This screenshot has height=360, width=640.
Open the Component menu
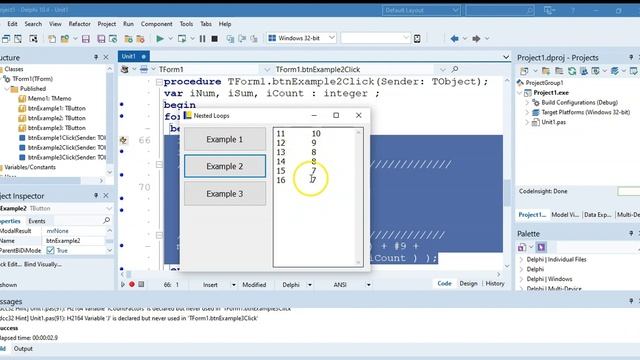tap(156, 24)
